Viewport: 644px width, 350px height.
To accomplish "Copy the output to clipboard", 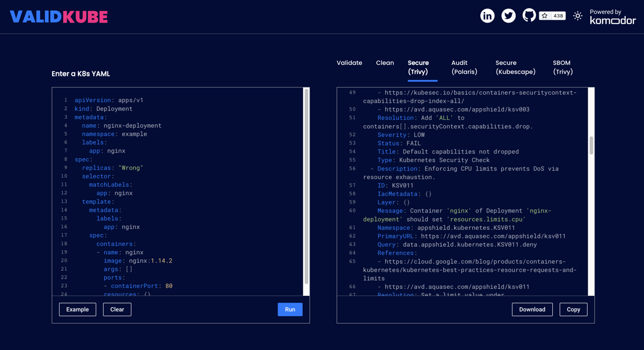I will click(573, 309).
